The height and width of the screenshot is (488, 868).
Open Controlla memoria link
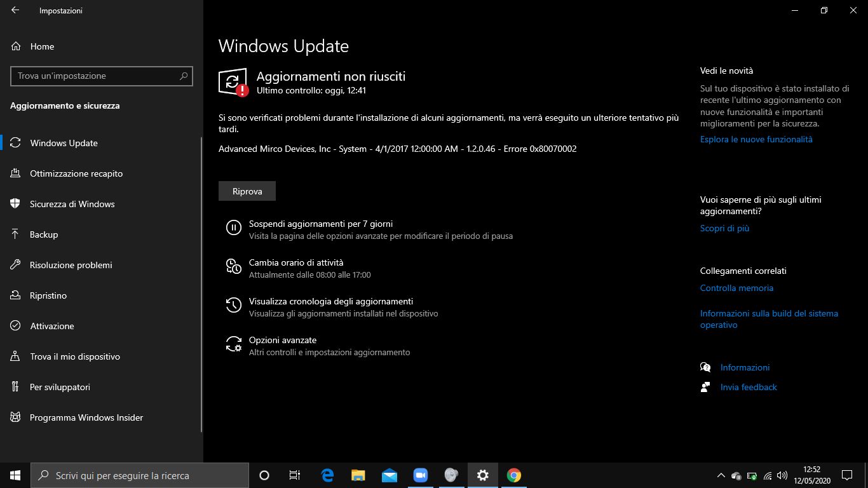pyautogui.click(x=737, y=288)
